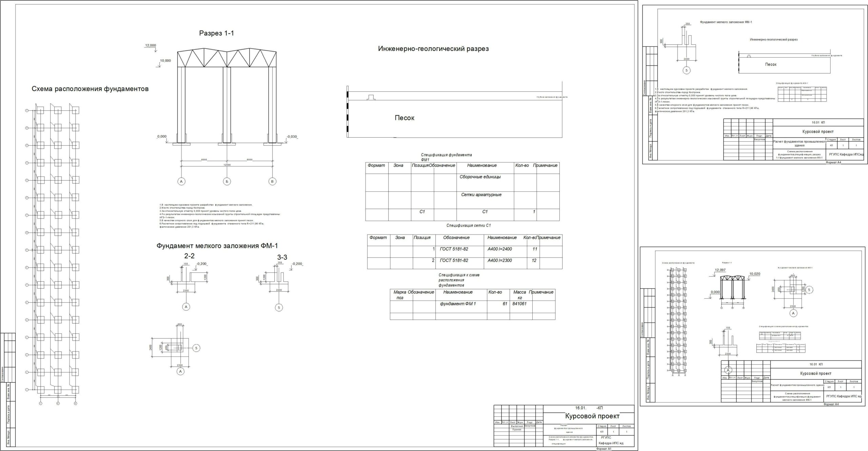Click the 'Спецификация сетки С1' caption
868x451 pixels.
(469, 225)
